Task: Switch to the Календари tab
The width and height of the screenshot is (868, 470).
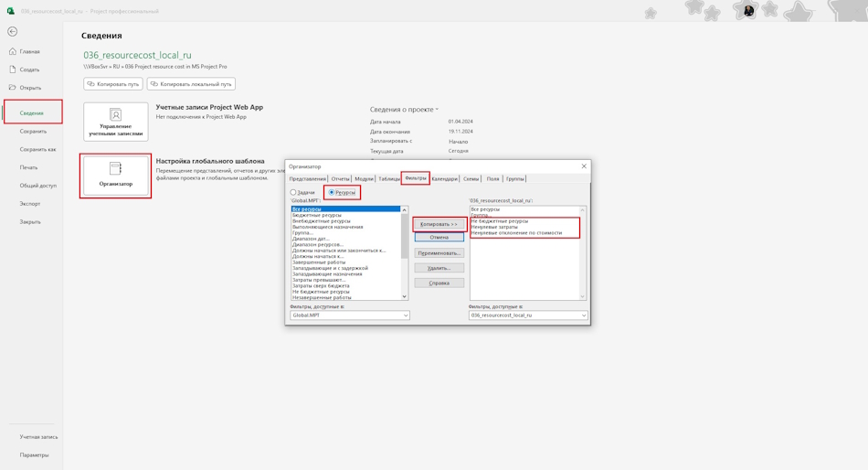Action: click(445, 178)
